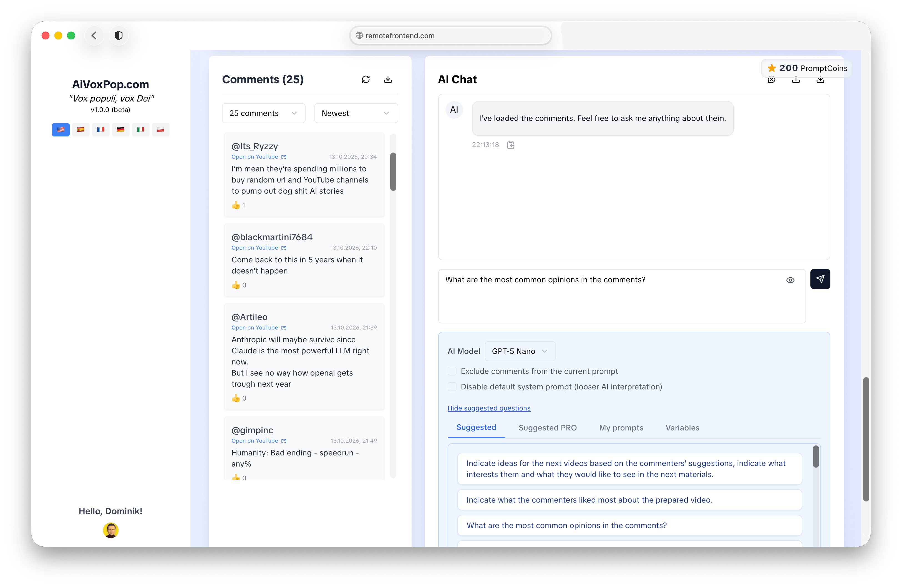Switch language to German flag
The image size is (902, 588).
coord(120,130)
